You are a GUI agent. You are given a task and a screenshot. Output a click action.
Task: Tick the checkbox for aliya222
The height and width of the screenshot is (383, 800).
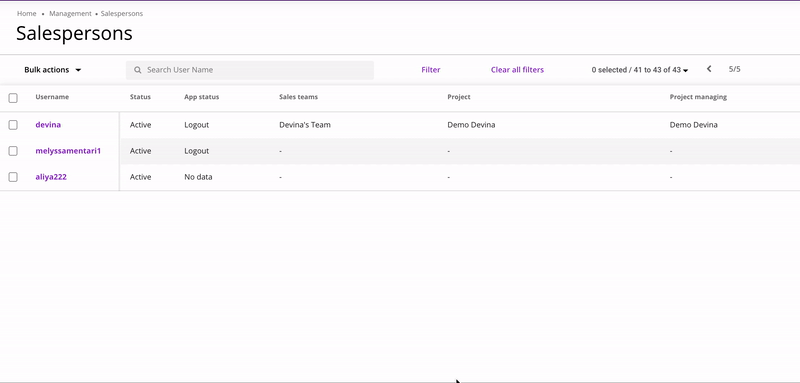tap(13, 177)
